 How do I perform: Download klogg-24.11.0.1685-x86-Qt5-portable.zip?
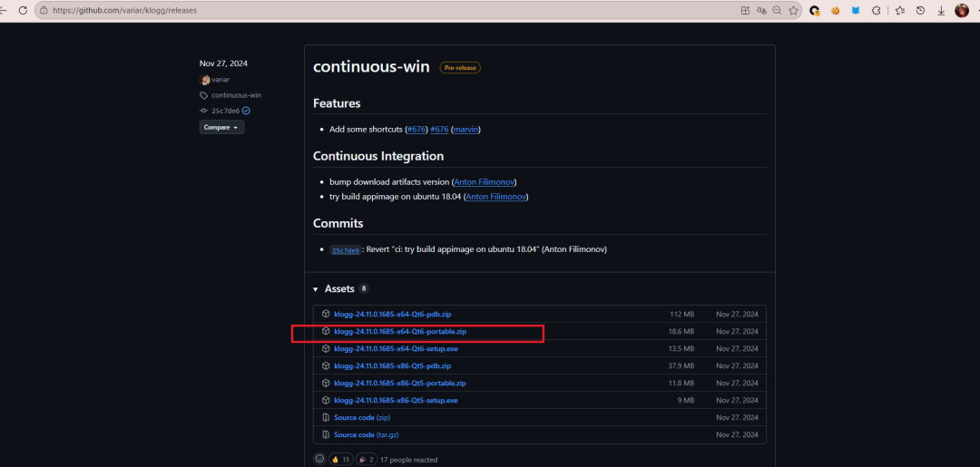(400, 383)
